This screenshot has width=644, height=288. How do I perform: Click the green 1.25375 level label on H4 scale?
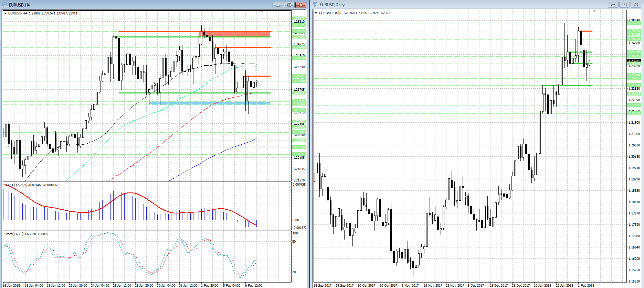298,19
